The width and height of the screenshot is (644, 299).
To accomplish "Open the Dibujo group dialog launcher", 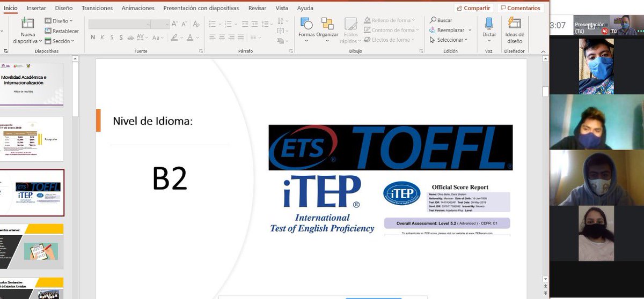I will tap(420, 51).
